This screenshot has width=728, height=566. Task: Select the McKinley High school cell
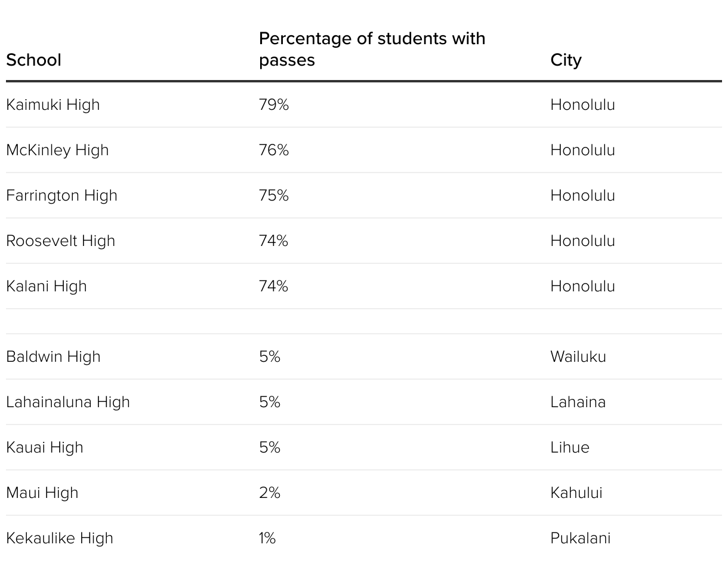pyautogui.click(x=57, y=150)
